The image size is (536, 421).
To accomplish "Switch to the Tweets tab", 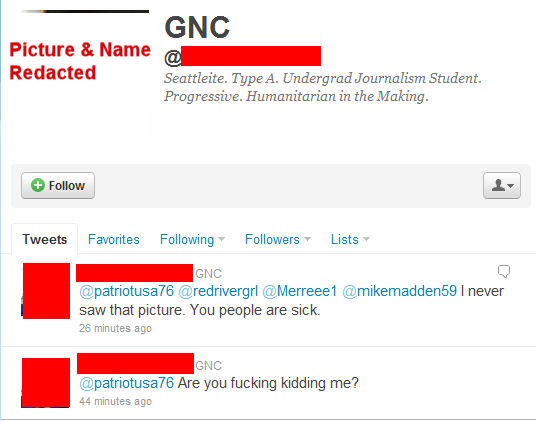I will (44, 239).
